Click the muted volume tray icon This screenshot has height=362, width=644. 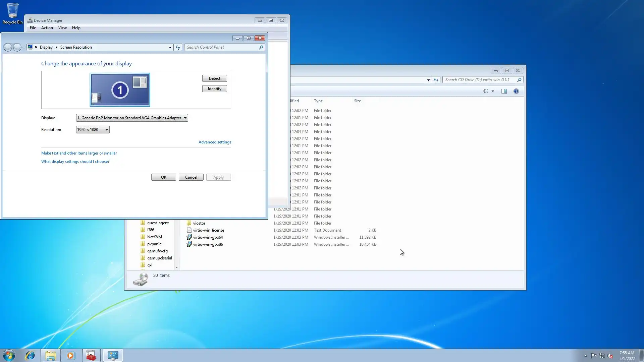click(610, 356)
